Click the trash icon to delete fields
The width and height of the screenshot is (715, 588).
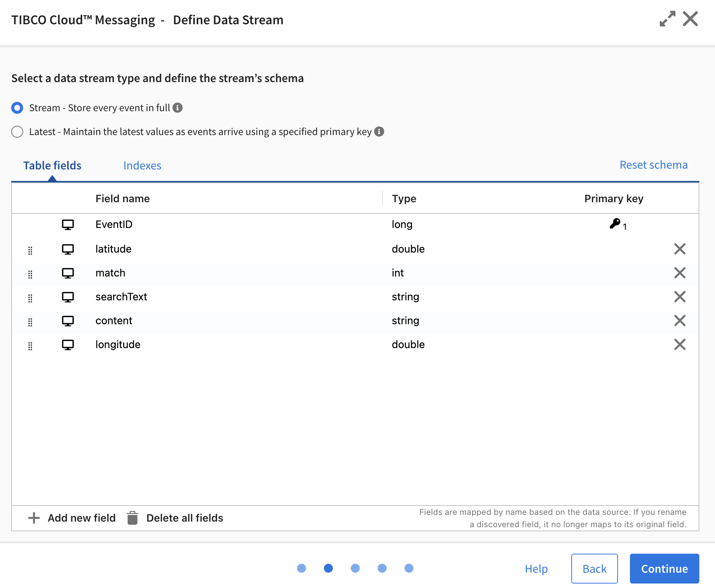(x=132, y=518)
